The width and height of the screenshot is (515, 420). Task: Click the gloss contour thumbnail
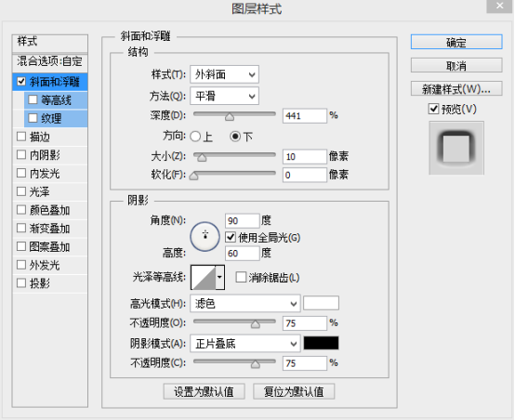204,277
